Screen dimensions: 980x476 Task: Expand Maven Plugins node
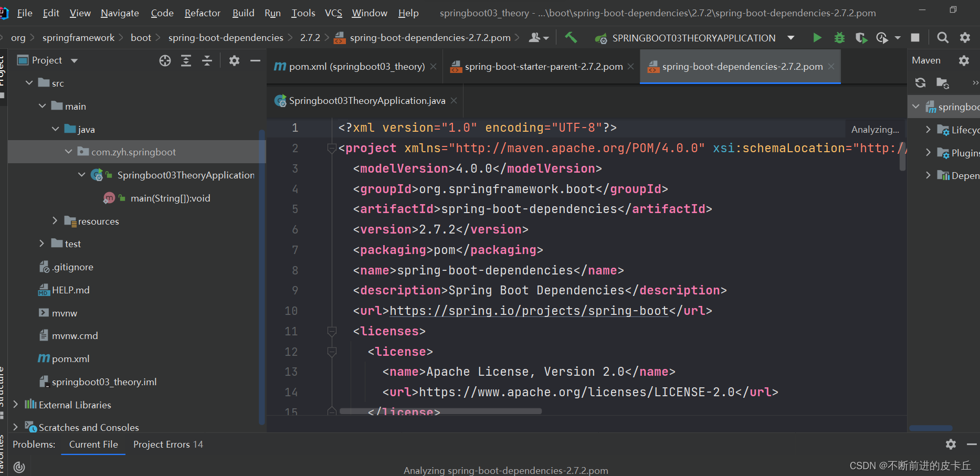pos(928,153)
